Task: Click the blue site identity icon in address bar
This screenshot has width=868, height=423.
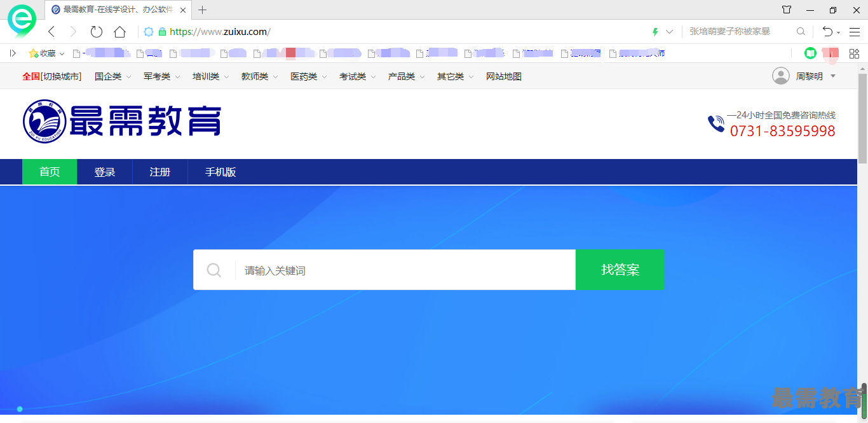Action: [149, 32]
